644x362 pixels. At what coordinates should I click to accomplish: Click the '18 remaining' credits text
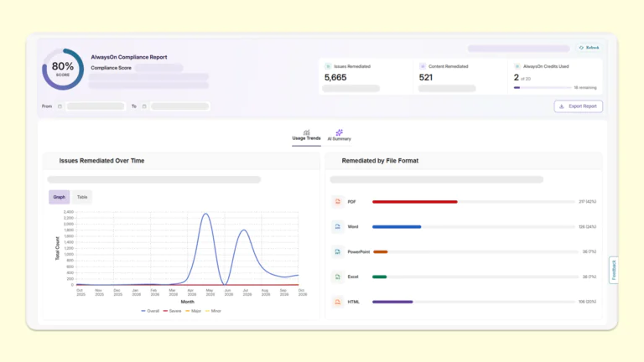(x=584, y=87)
